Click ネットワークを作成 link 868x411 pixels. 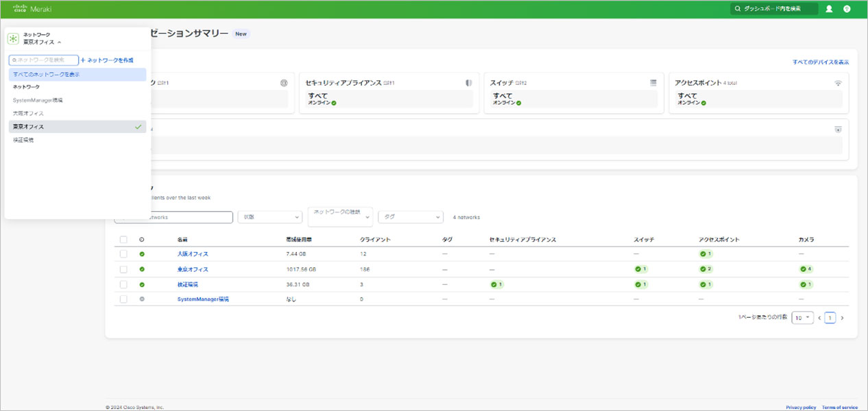pos(107,60)
